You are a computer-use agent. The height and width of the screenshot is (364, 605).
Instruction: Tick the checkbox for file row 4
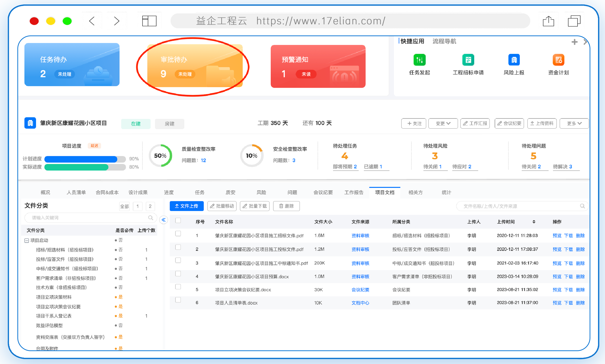click(178, 273)
